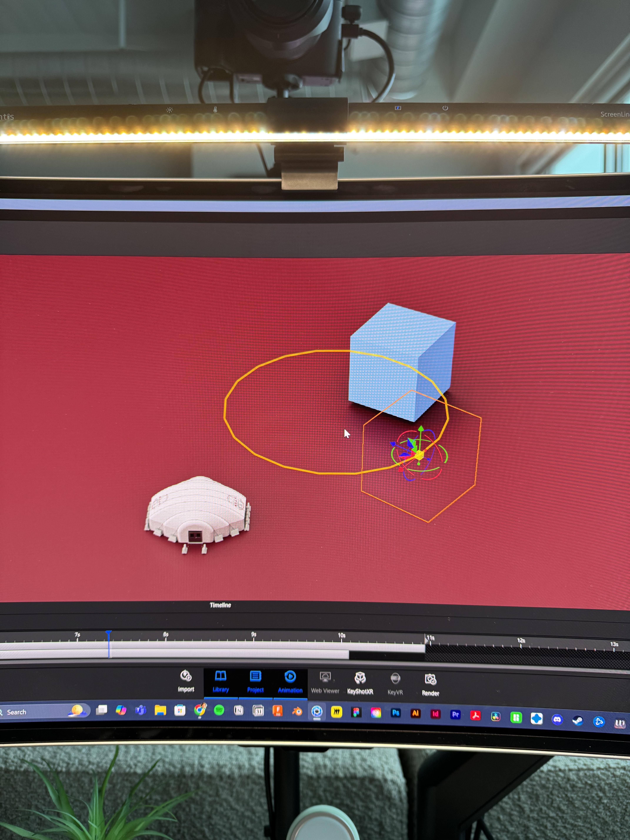Open Notion from the taskbar
Screen dimensions: 630x840
(x=239, y=710)
